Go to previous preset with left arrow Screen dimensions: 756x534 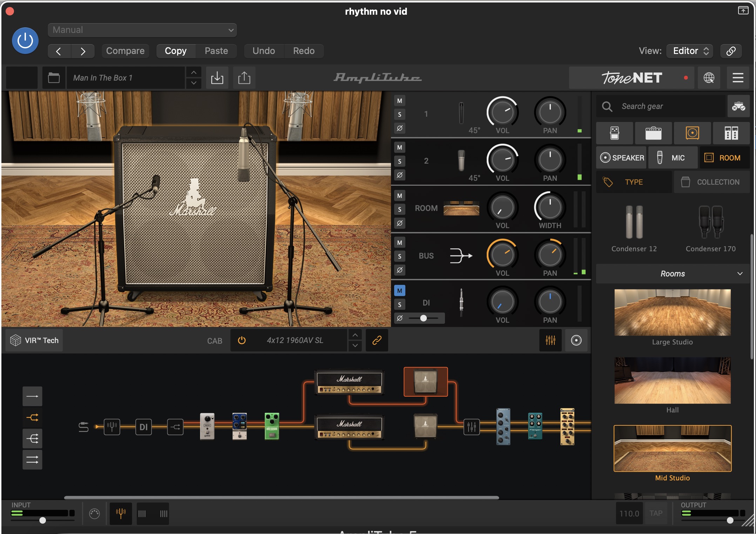pos(59,51)
